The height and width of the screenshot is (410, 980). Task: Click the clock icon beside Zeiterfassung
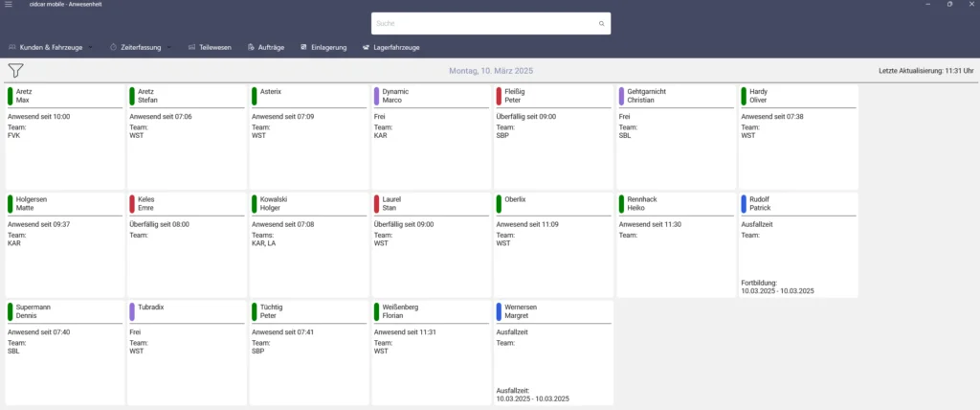tap(114, 47)
